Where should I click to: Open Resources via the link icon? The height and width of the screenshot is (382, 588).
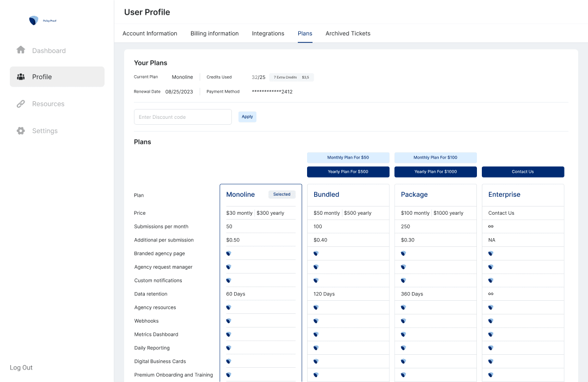click(21, 104)
